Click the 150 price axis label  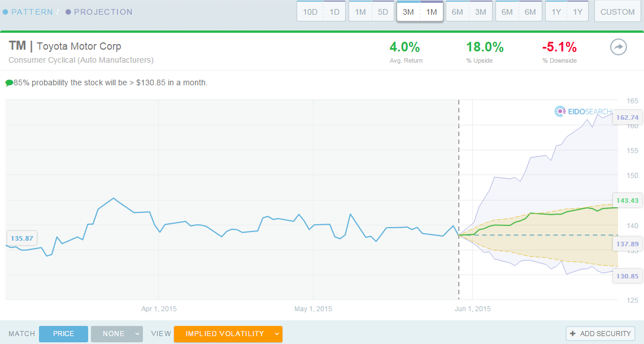pos(633,176)
